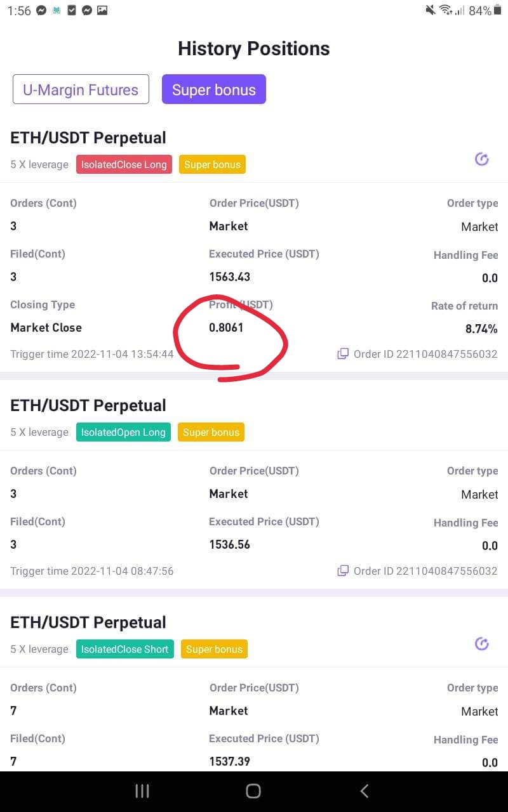Tap share icon on Close Long position
Image resolution: width=508 pixels, height=812 pixels.
click(x=482, y=159)
